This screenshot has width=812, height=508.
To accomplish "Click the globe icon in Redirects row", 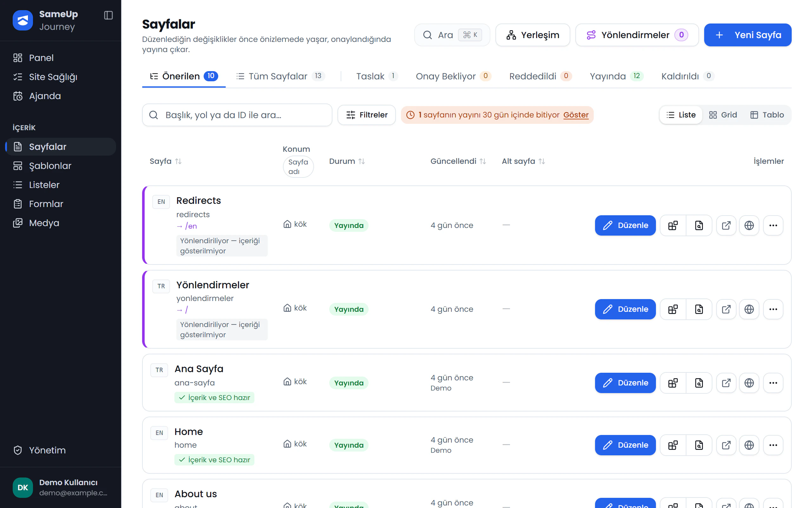I will coord(749,225).
